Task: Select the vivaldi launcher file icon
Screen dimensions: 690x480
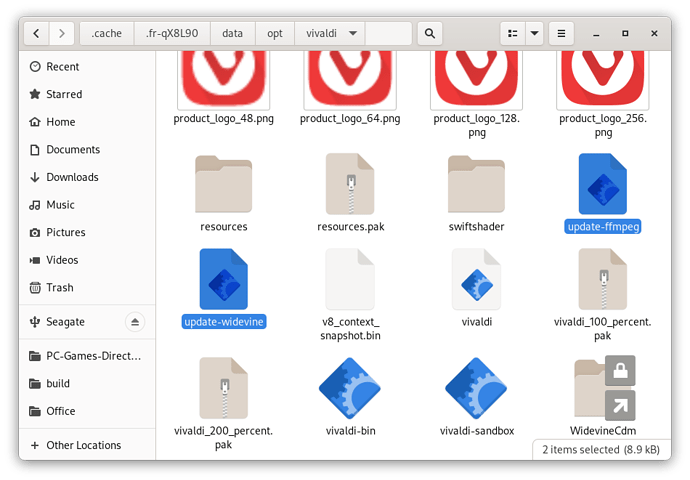Action: coord(477,279)
